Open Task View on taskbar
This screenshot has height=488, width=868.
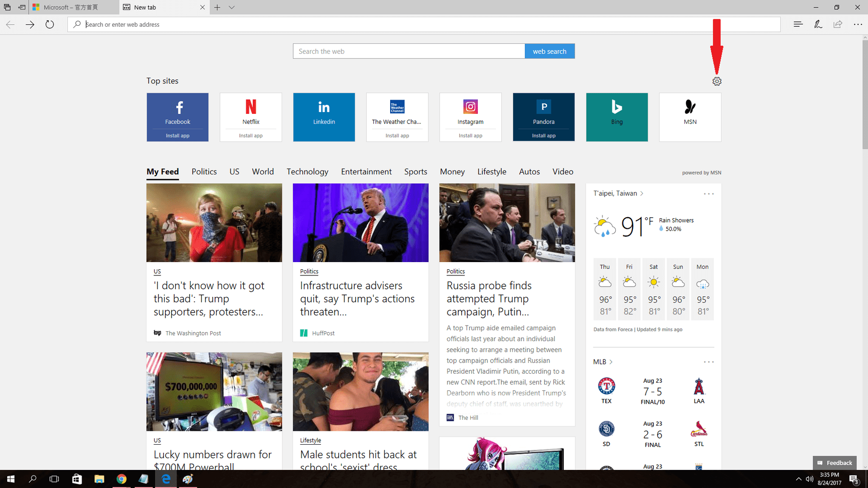[x=54, y=479]
